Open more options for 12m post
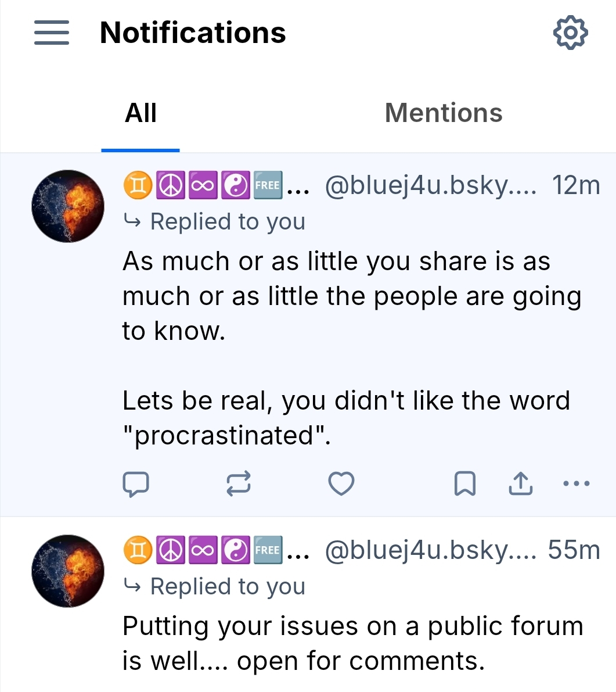The width and height of the screenshot is (616, 692). 577,483
